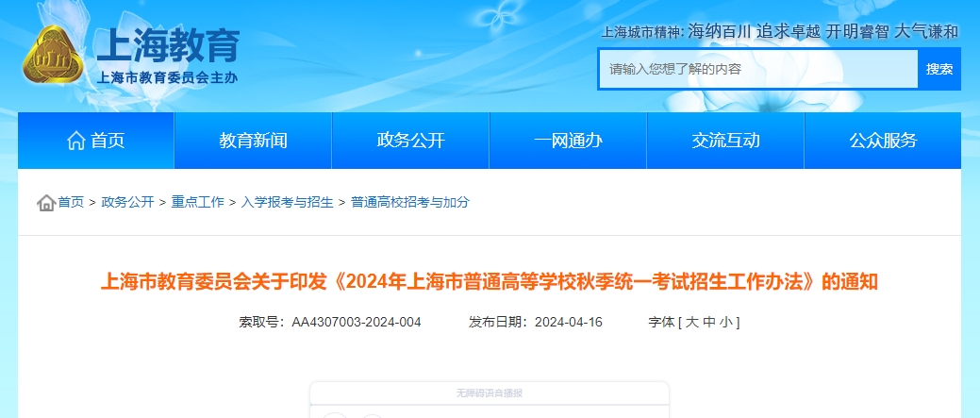Screen dimensions: 980x418
Task: Open the 政务公开 navigation tab
Action: [410, 141]
